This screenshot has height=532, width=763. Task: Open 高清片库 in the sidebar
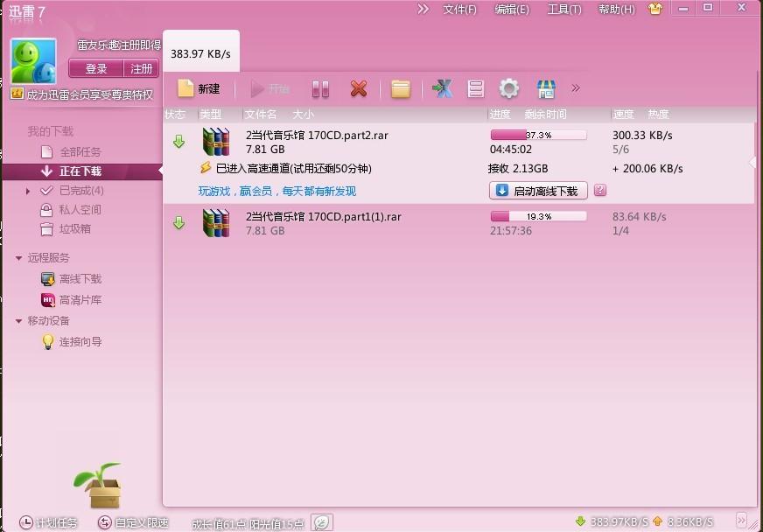(80, 300)
